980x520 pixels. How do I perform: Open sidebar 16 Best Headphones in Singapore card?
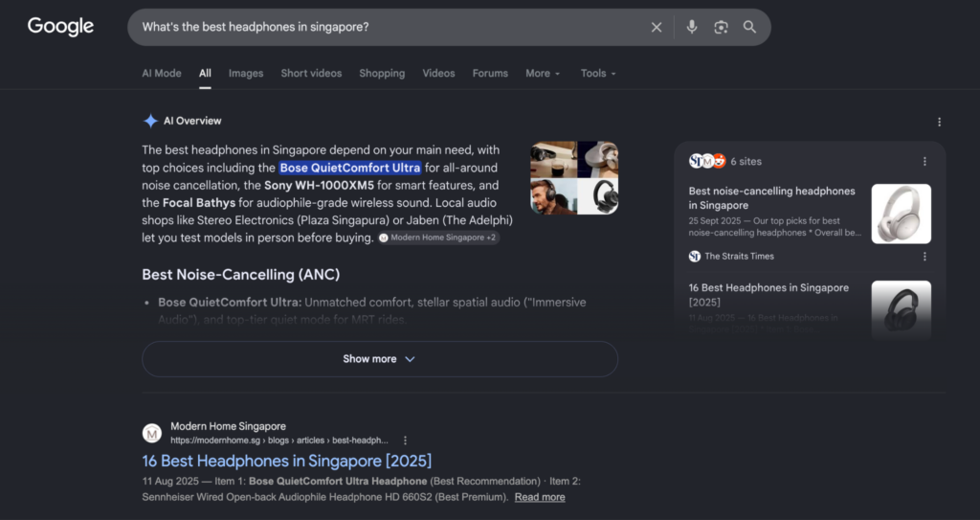(x=768, y=295)
